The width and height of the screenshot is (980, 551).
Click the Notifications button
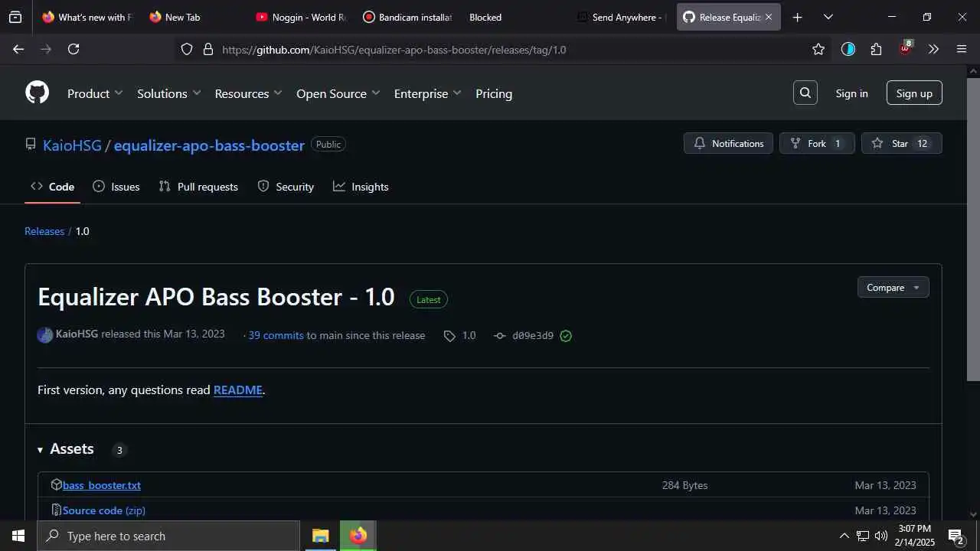click(729, 143)
